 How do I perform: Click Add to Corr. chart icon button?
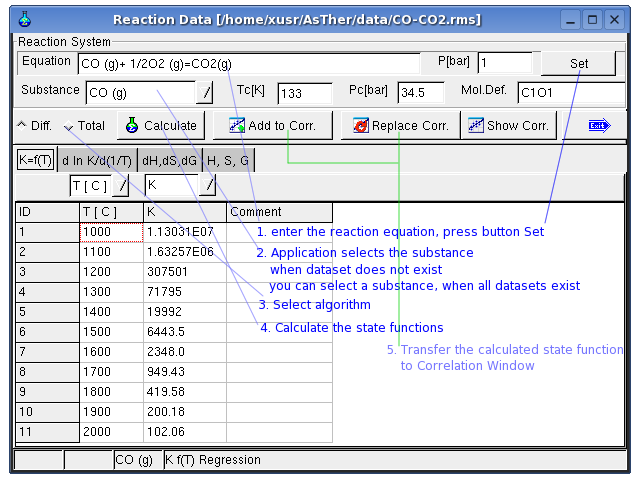272,126
